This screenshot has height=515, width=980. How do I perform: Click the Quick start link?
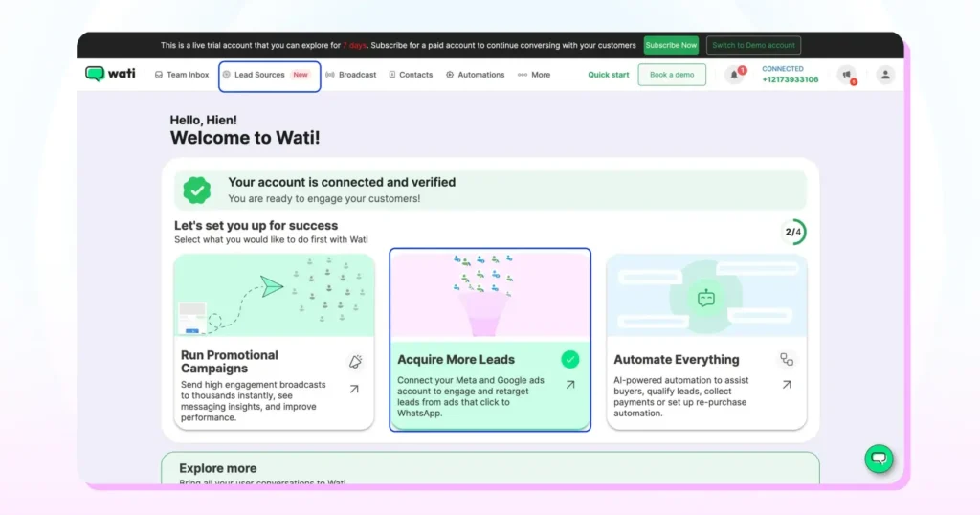click(x=608, y=75)
